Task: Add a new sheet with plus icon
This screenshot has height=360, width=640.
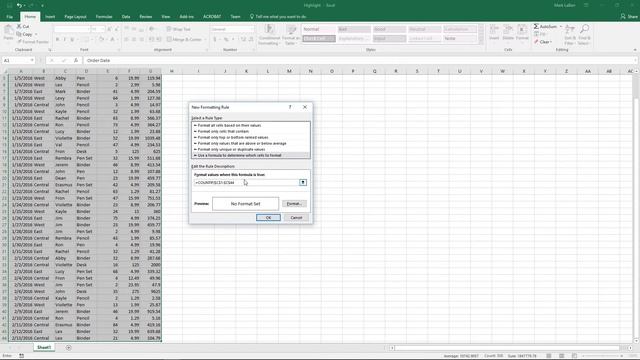Action: (x=69, y=348)
